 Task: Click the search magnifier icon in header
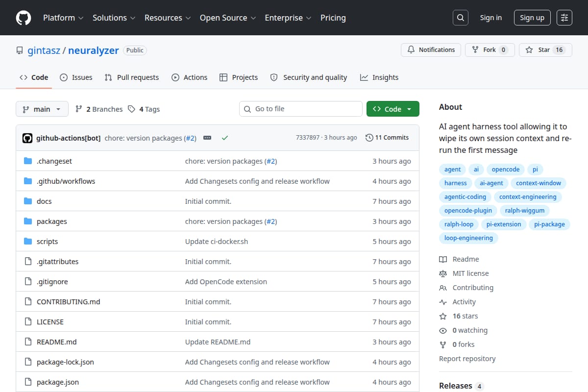[x=460, y=18]
